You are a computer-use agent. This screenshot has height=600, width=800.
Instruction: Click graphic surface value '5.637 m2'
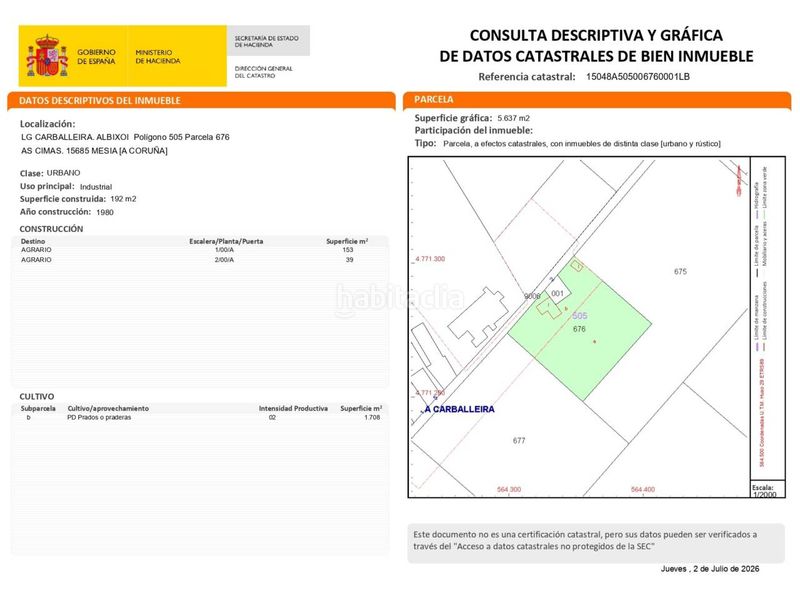tap(513, 118)
